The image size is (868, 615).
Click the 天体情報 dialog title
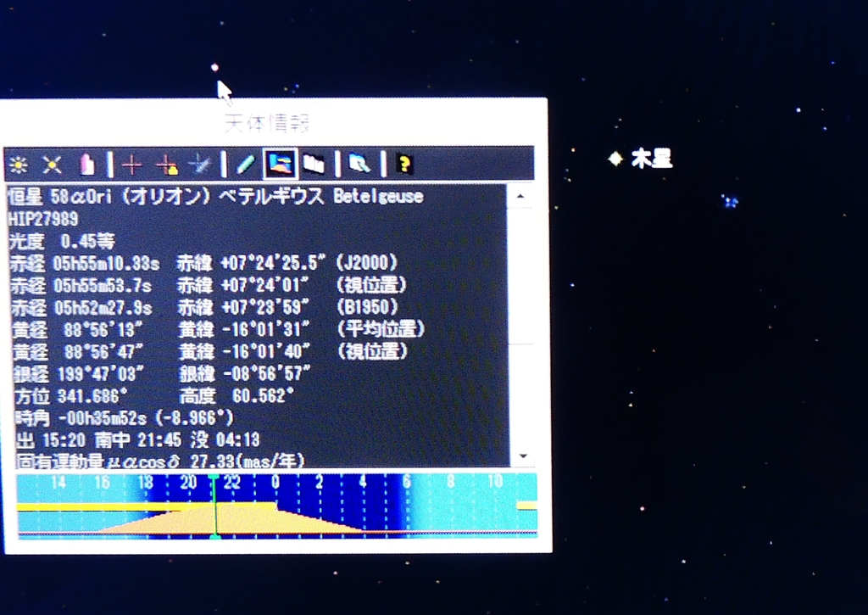pyautogui.click(x=267, y=123)
